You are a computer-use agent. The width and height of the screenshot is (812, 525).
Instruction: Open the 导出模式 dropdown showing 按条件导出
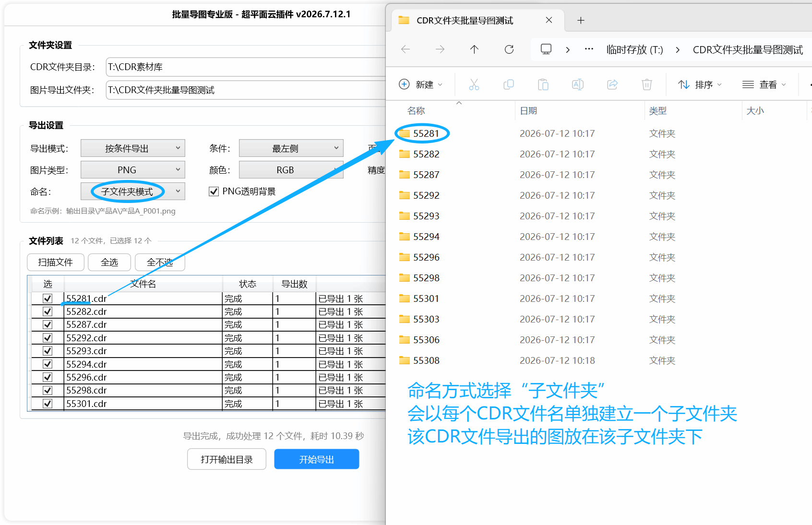pos(133,148)
